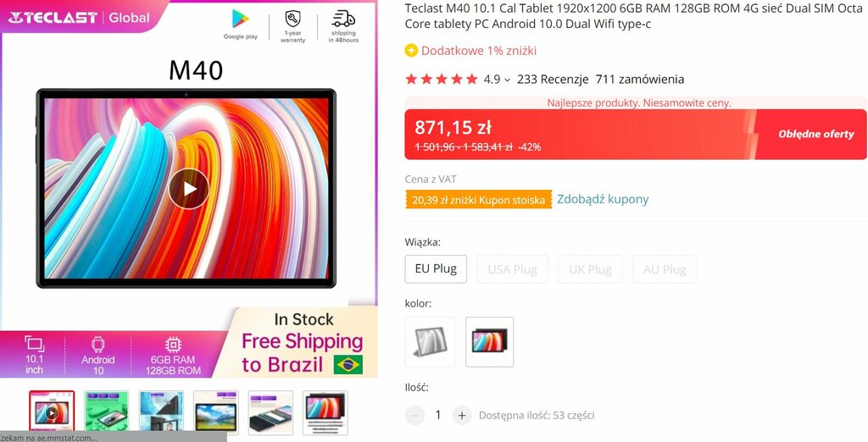Select the USA Plug option
Image resolution: width=868 pixels, height=442 pixels.
pyautogui.click(x=512, y=269)
